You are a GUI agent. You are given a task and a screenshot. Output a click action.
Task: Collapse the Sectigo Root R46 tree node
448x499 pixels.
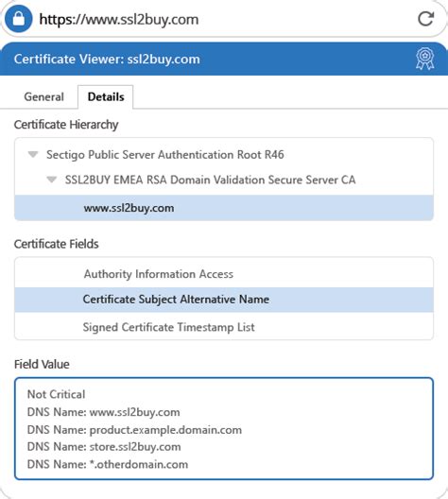click(33, 154)
